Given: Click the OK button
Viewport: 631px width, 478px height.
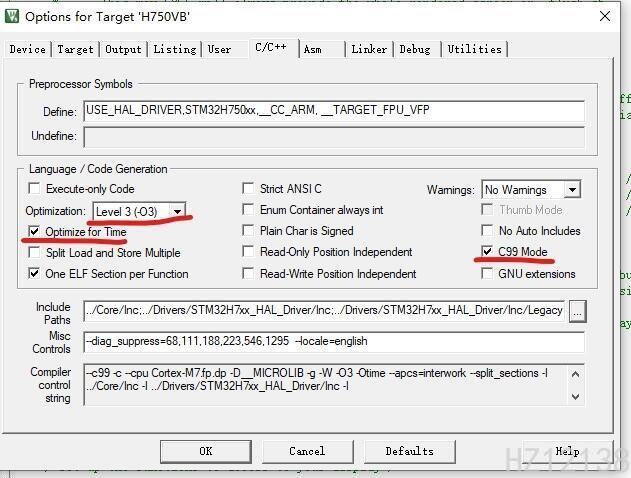Looking at the screenshot, I should point(206,451).
